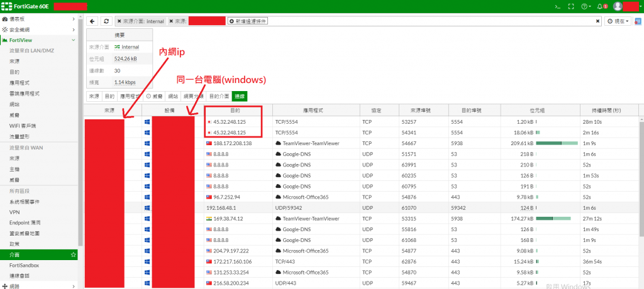The image size is (644, 289).
Task: Click the flag next to 188.172.208.138
Action: point(209,143)
